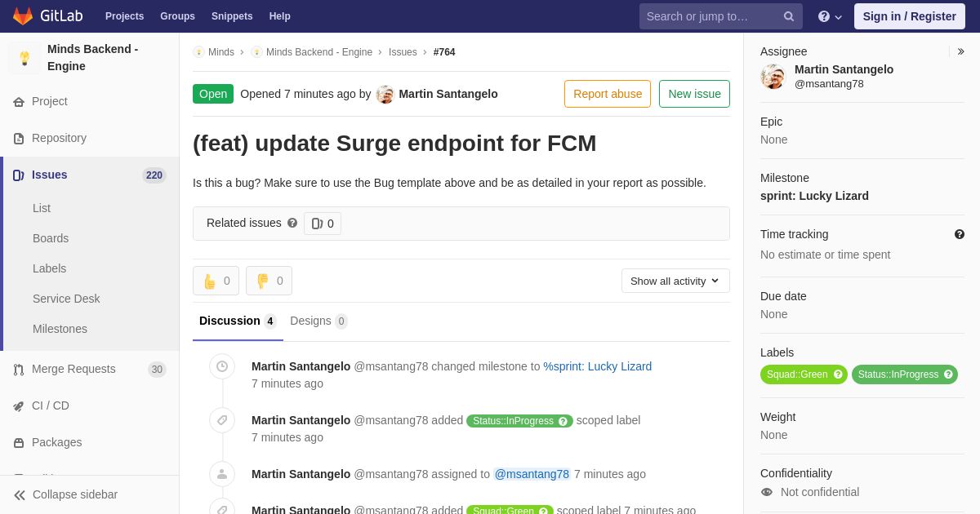This screenshot has height=514, width=980.
Task: Select the Discussion tab
Action: coord(237,321)
